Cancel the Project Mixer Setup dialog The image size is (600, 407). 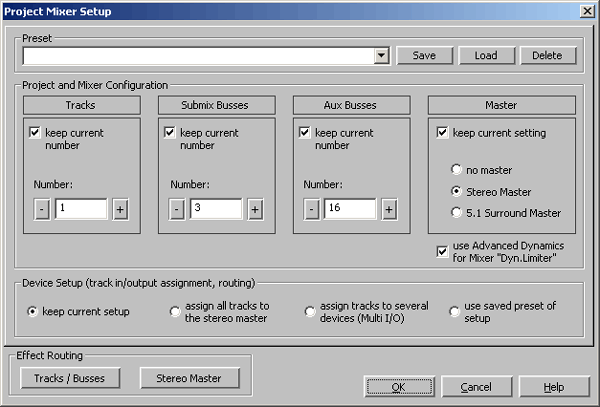(x=477, y=387)
